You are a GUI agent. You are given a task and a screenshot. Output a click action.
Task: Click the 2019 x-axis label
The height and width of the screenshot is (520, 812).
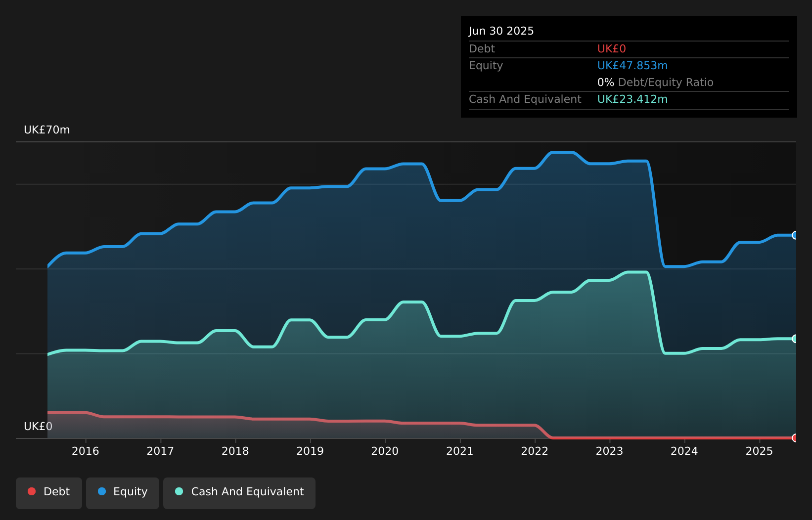click(x=310, y=451)
